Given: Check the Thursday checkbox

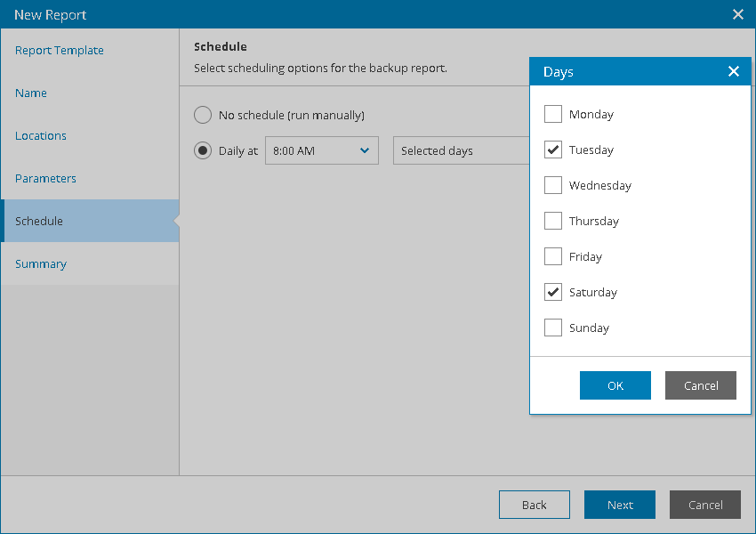Looking at the screenshot, I should click(553, 221).
